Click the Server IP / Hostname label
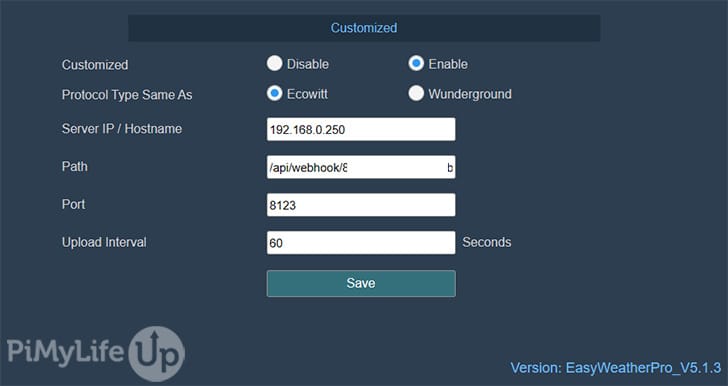728x386 pixels. tap(122, 129)
